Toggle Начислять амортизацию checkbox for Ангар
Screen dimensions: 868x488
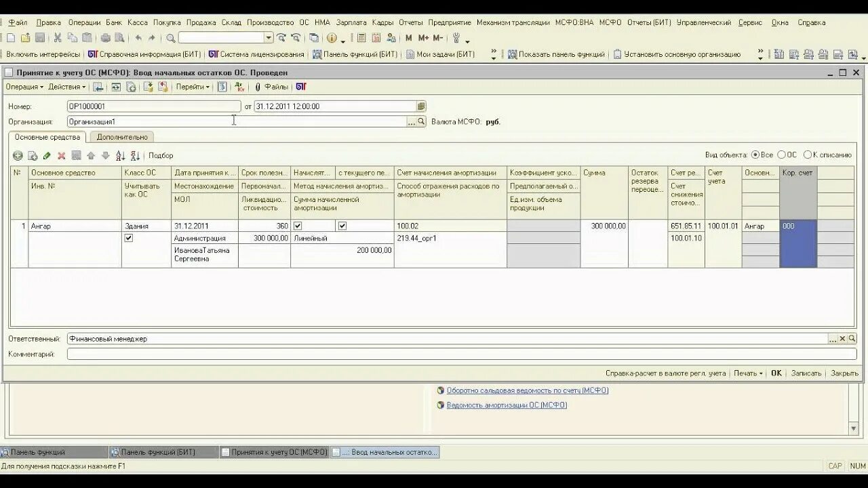point(298,226)
